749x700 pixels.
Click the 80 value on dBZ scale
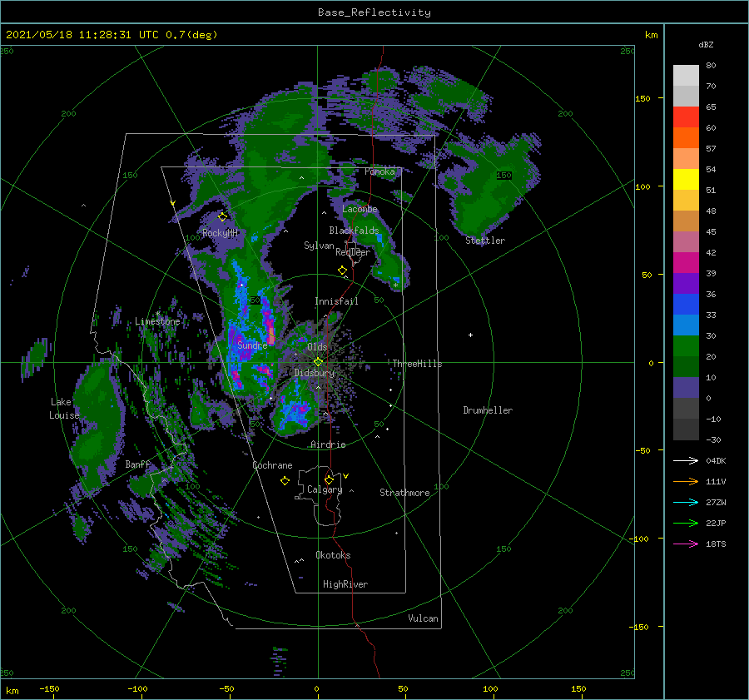point(711,66)
